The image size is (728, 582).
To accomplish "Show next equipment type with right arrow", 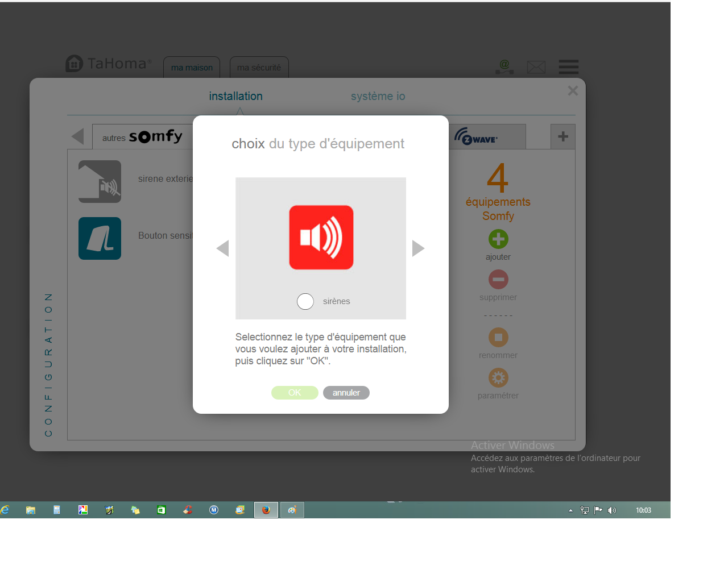I will pyautogui.click(x=418, y=248).
